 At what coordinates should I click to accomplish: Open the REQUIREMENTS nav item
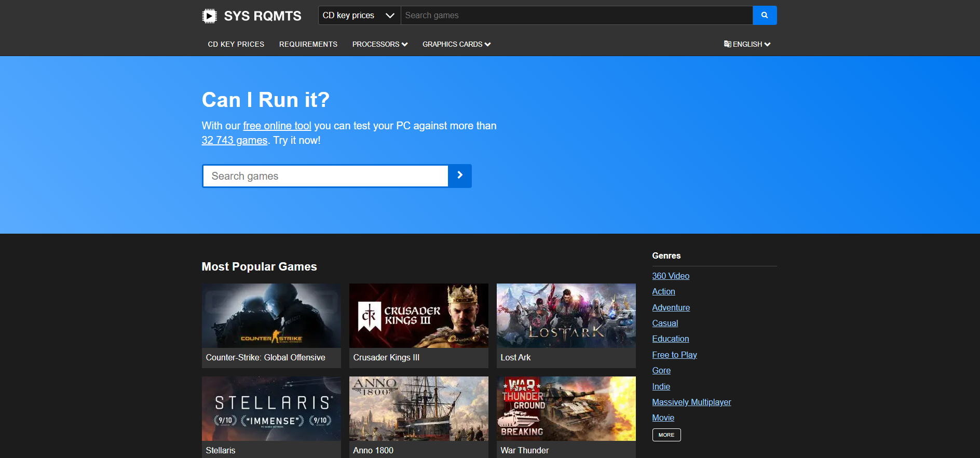click(308, 44)
